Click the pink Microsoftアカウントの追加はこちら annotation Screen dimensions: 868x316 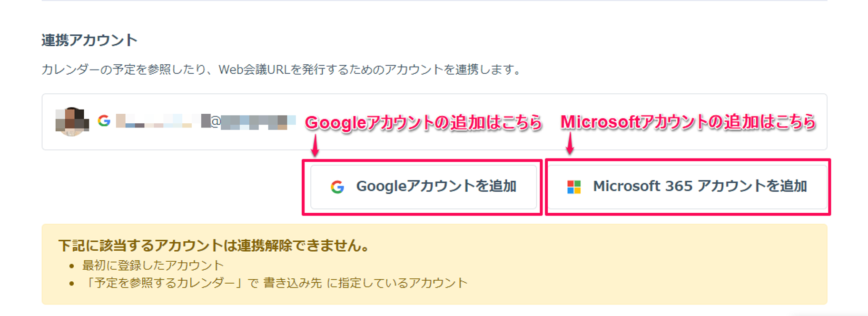pyautogui.click(x=688, y=122)
